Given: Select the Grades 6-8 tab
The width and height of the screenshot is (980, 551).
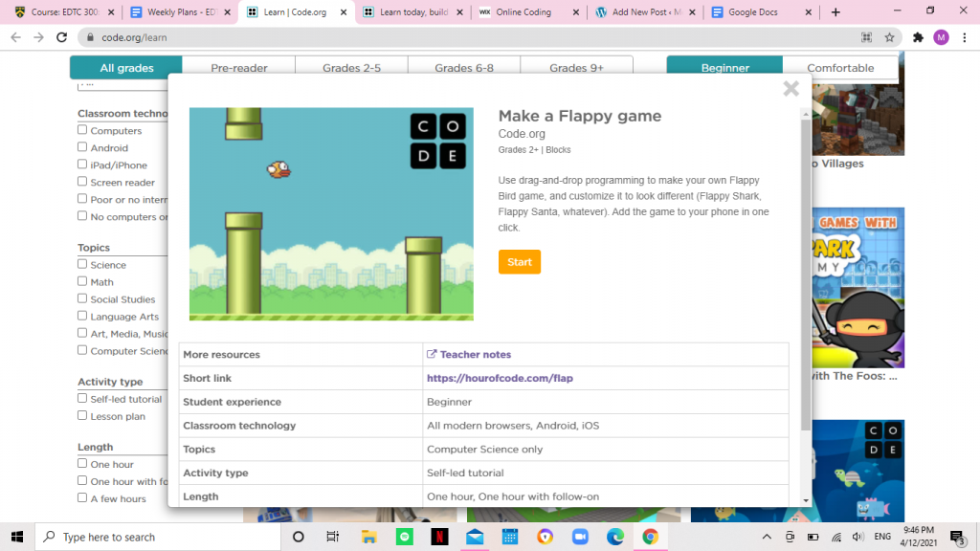Looking at the screenshot, I should (x=464, y=68).
